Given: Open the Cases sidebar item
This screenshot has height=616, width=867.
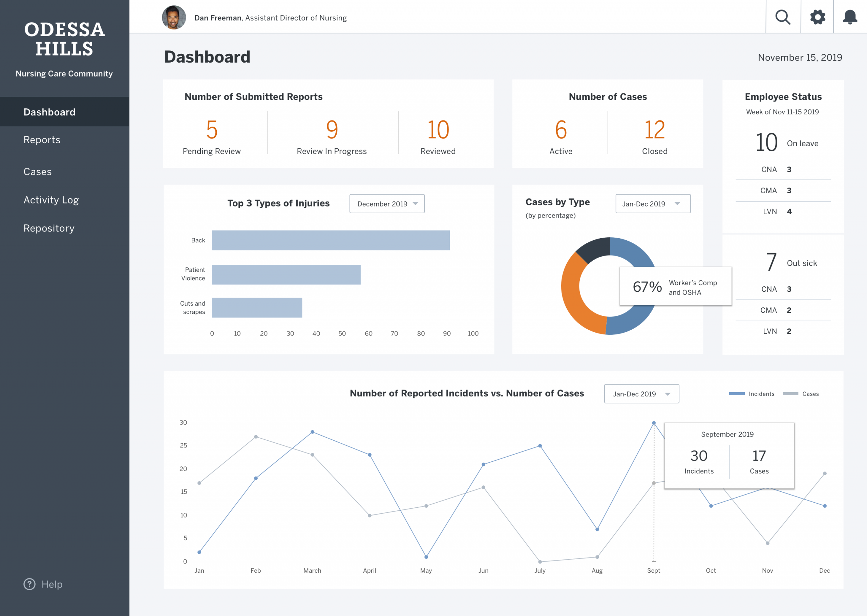Looking at the screenshot, I should (x=37, y=172).
